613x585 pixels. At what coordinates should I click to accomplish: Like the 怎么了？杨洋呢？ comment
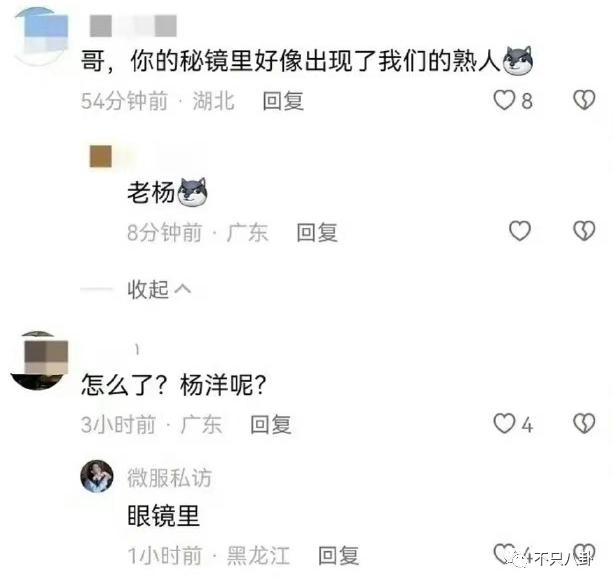pos(504,423)
